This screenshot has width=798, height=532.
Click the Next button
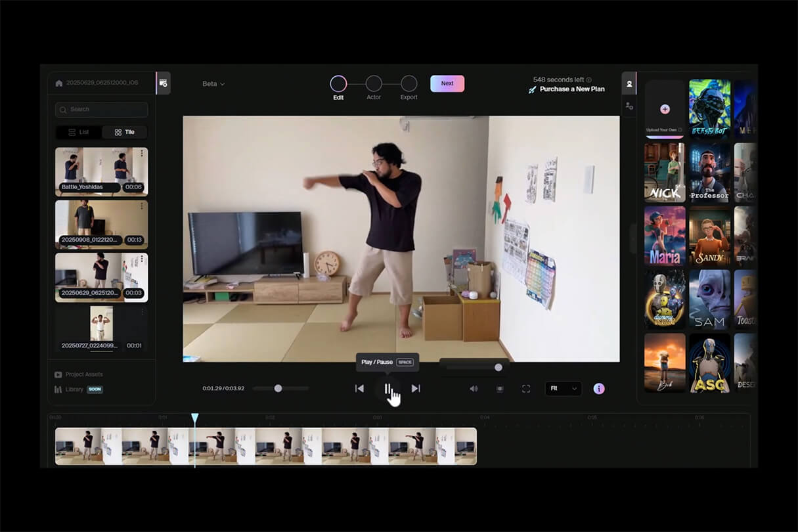[447, 83]
